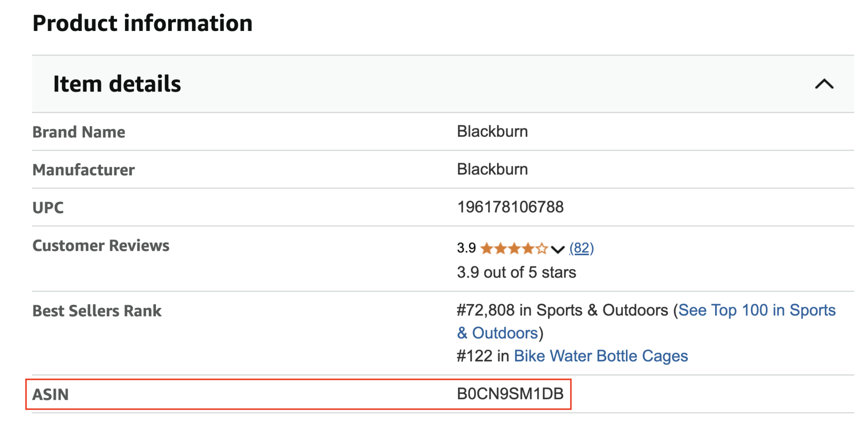Select the Product information heading
The image size is (868, 421).
point(143,23)
